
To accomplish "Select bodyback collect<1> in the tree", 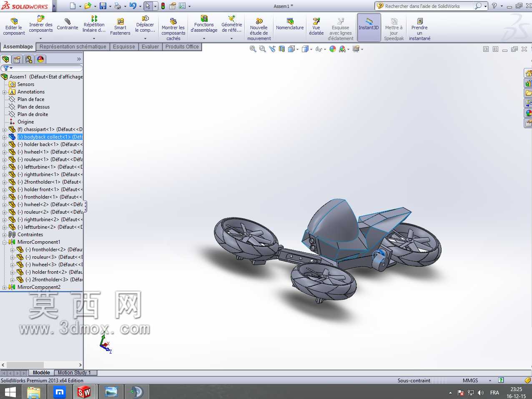I will (x=50, y=137).
